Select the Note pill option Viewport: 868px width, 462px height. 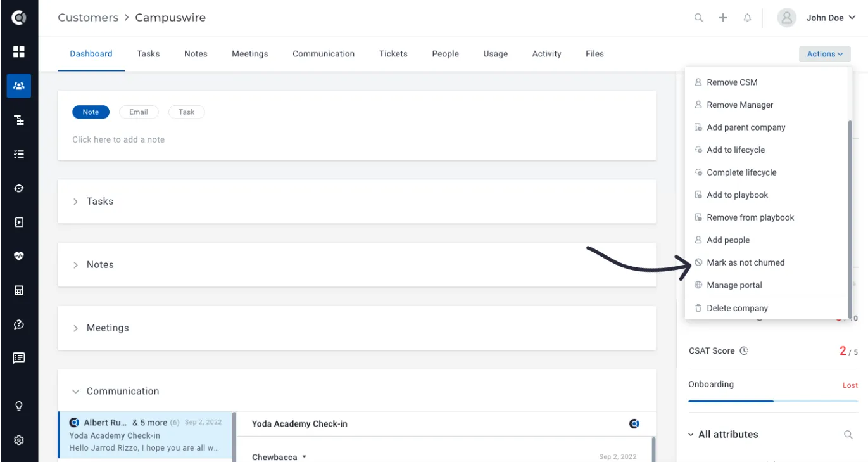tap(91, 112)
